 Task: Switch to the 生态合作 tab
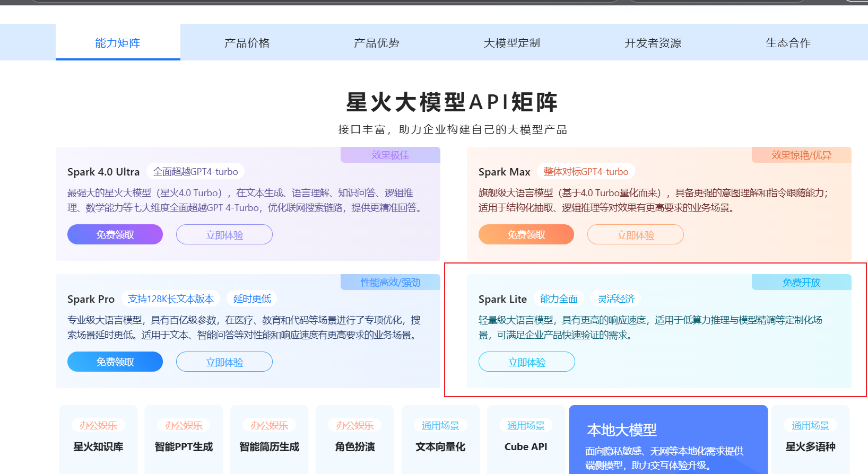(788, 42)
